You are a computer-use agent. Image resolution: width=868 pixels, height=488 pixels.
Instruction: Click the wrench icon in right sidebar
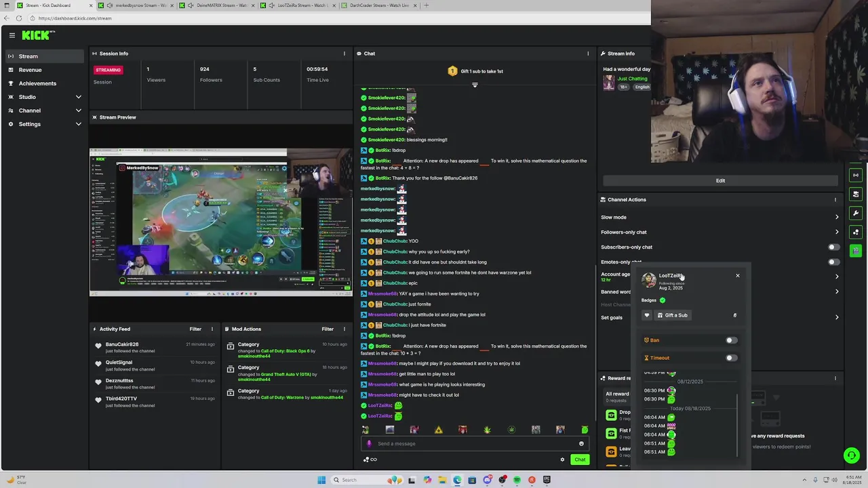point(856,213)
